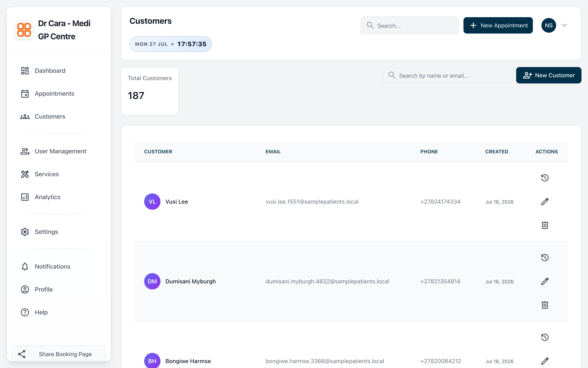Screen dimensions: 588x368
Task: Click the date and time badge
Action: [x=170, y=44]
